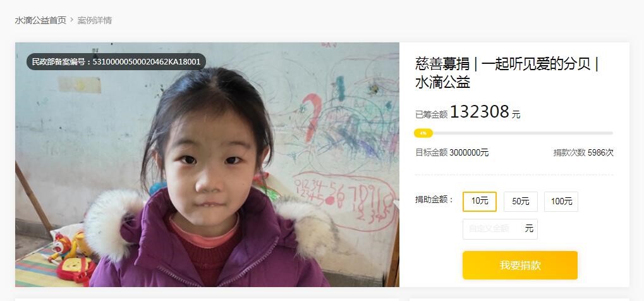The image size is (644, 301).
Task: Click the 已筹金额 label
Action: pyautogui.click(x=431, y=114)
